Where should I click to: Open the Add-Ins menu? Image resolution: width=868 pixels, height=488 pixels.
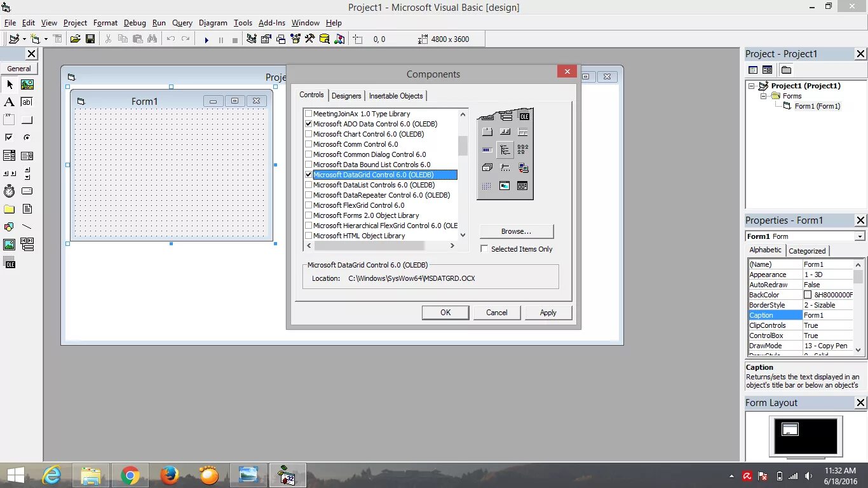click(x=272, y=23)
